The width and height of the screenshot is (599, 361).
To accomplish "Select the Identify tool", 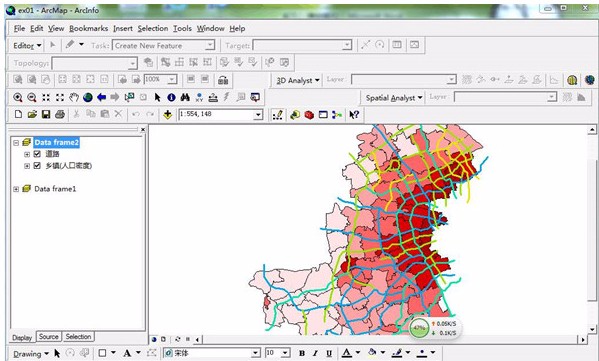I will click(171, 97).
